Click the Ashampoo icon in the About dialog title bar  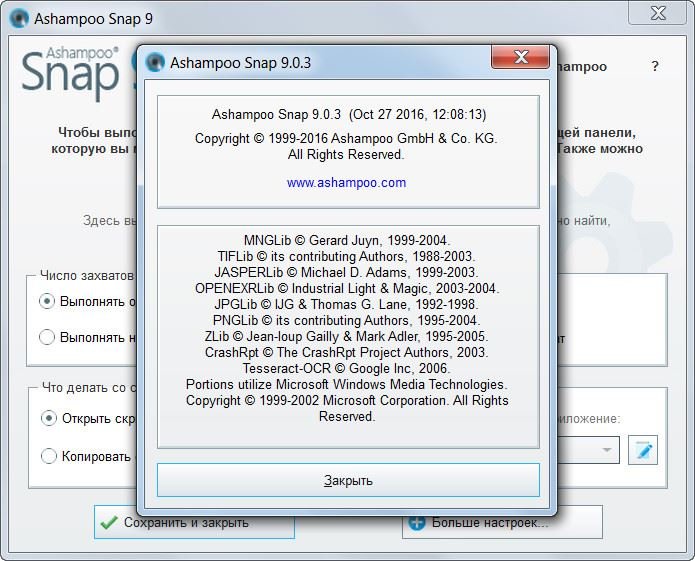click(x=155, y=62)
